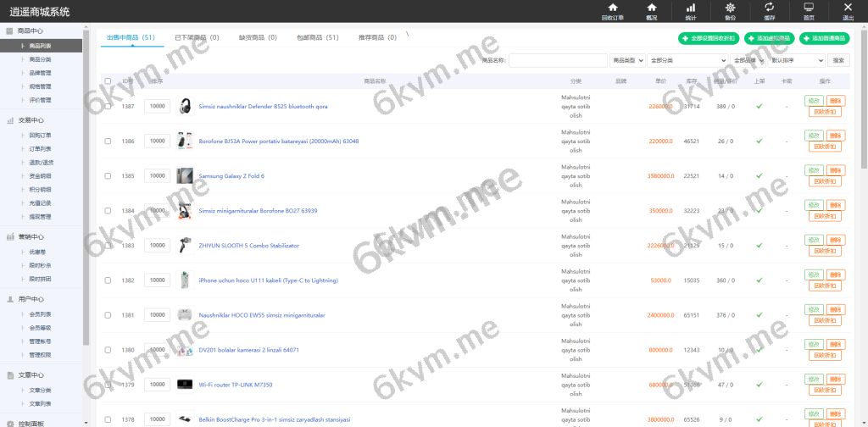Click the green 上架 checkmark for product 1381

[x=759, y=315]
